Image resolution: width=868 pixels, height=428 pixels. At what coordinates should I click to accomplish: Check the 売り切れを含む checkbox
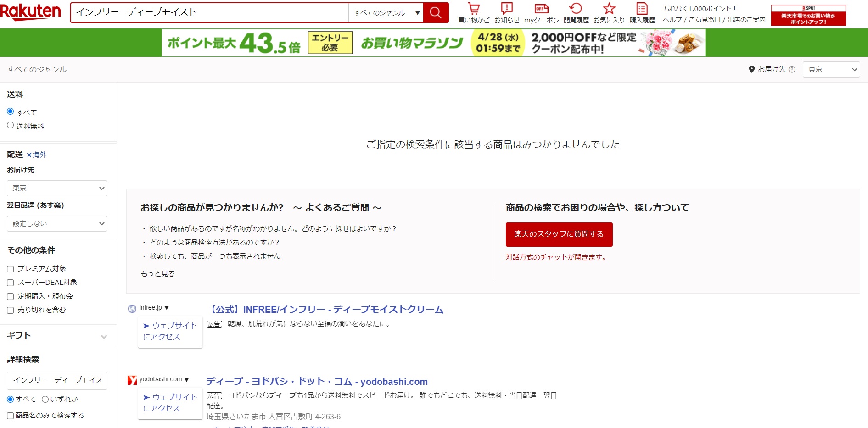(11, 310)
